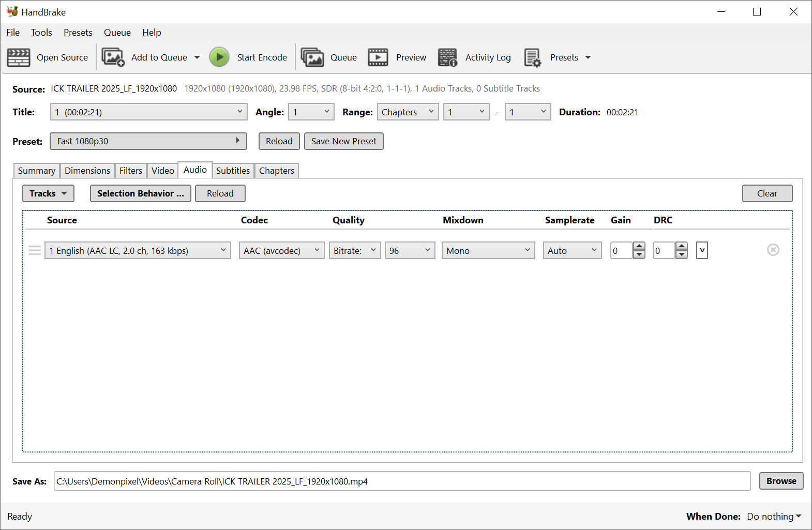This screenshot has width=812, height=530.
Task: Switch to the Subtitles tab
Action: pos(233,171)
